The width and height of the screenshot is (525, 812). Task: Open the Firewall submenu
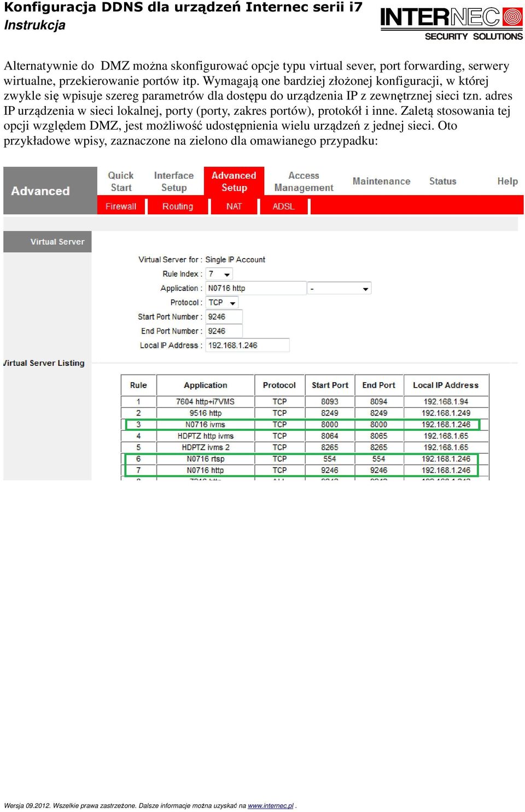coord(121,206)
